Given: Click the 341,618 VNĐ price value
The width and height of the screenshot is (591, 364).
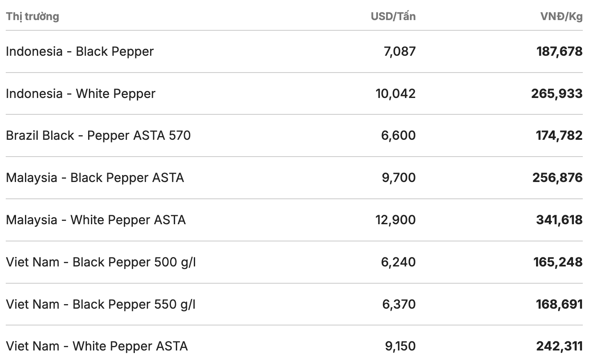Looking at the screenshot, I should [x=559, y=220].
